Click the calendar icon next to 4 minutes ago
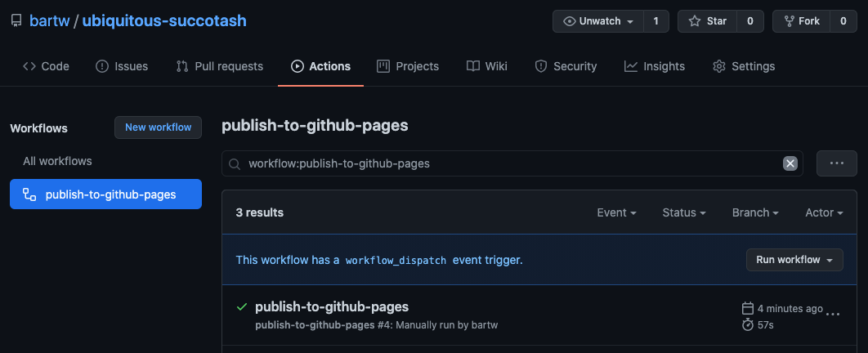Screen dimensions: 868x353 (747, 308)
